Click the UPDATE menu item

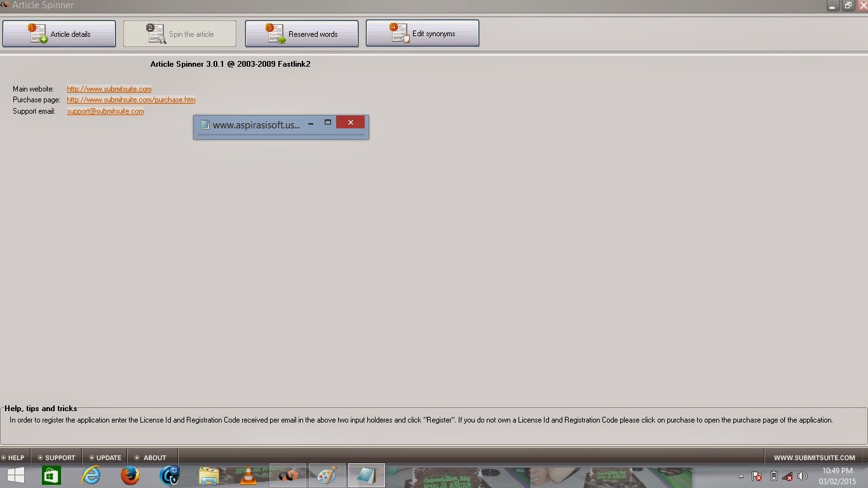[x=105, y=457]
